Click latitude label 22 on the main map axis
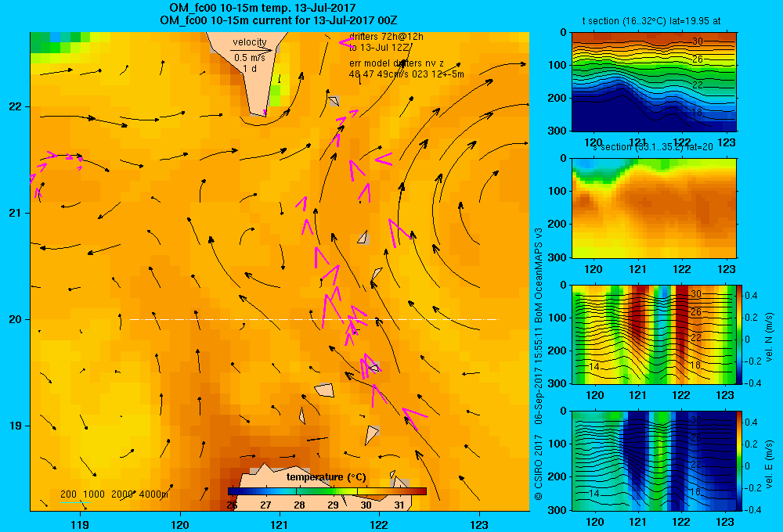 click(15, 106)
